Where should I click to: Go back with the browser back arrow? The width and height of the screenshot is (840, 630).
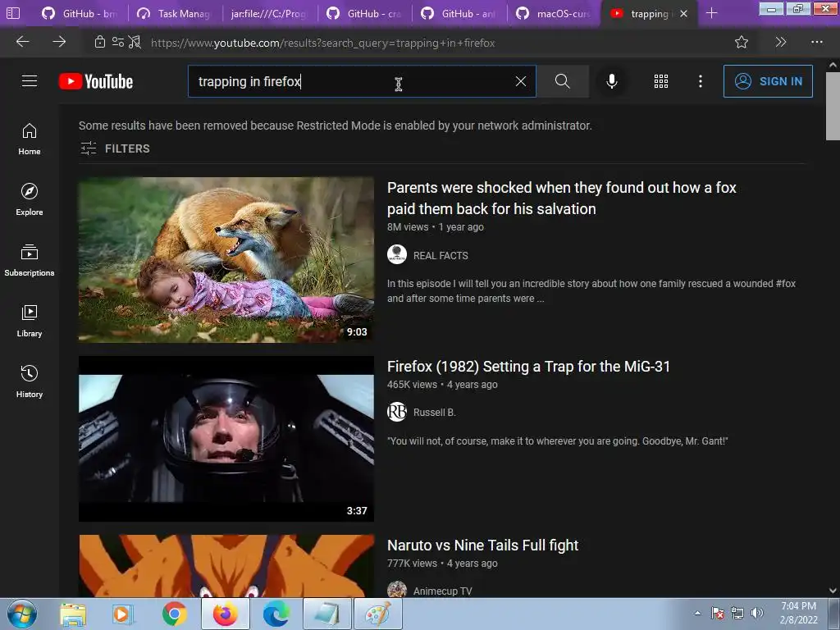pos(22,42)
